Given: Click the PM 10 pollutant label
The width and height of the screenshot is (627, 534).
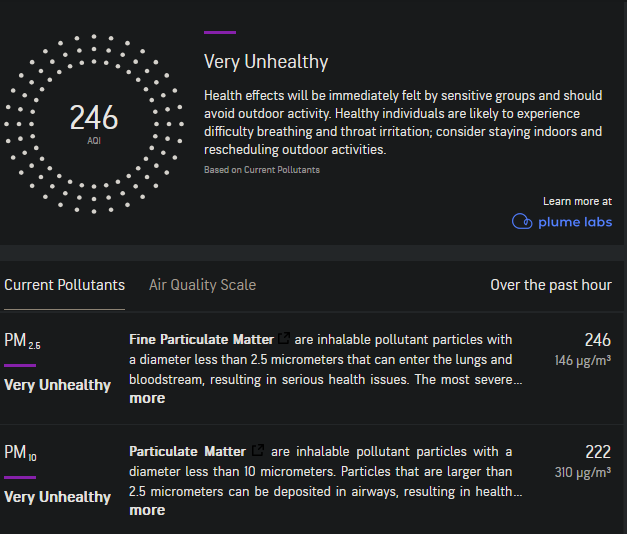Looking at the screenshot, I should pyautogui.click(x=22, y=454).
